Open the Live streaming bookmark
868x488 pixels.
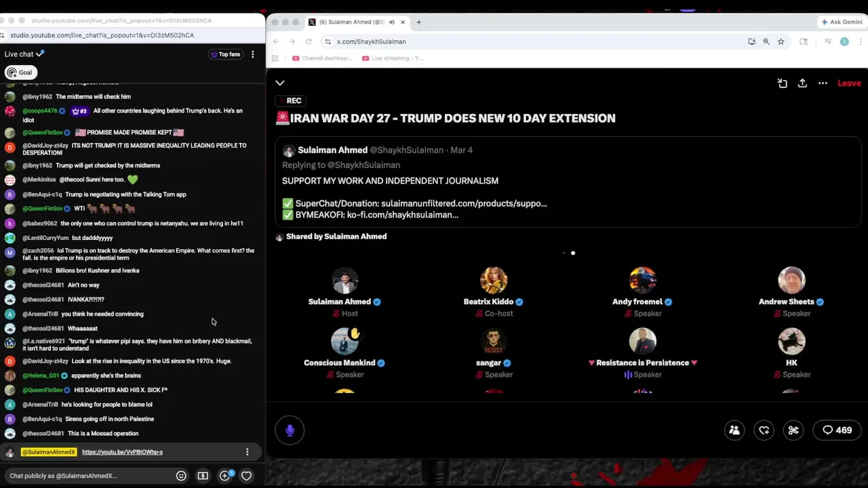tap(393, 58)
